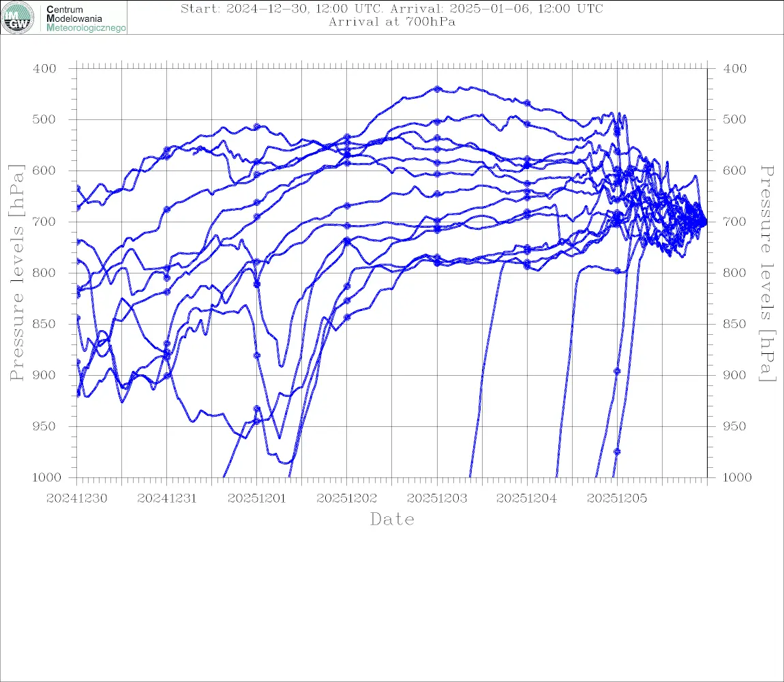Click the right axis 500 label
This screenshot has width=784, height=682.
(x=735, y=119)
